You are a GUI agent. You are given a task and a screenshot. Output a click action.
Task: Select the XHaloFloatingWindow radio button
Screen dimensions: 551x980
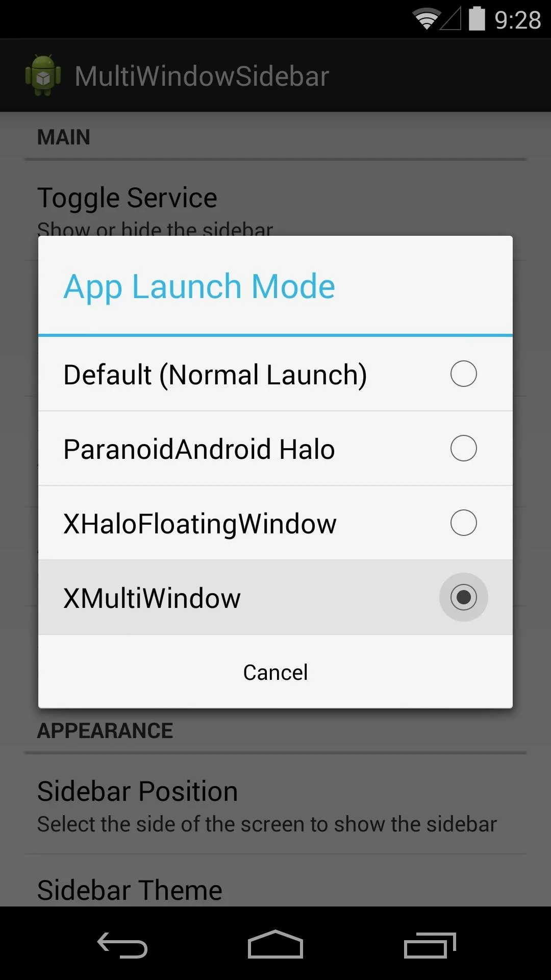coord(464,523)
